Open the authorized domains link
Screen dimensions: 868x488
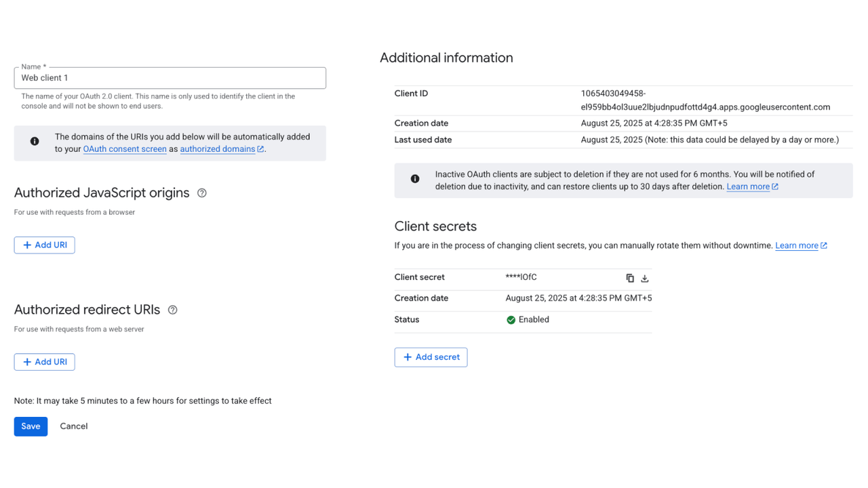(x=218, y=148)
